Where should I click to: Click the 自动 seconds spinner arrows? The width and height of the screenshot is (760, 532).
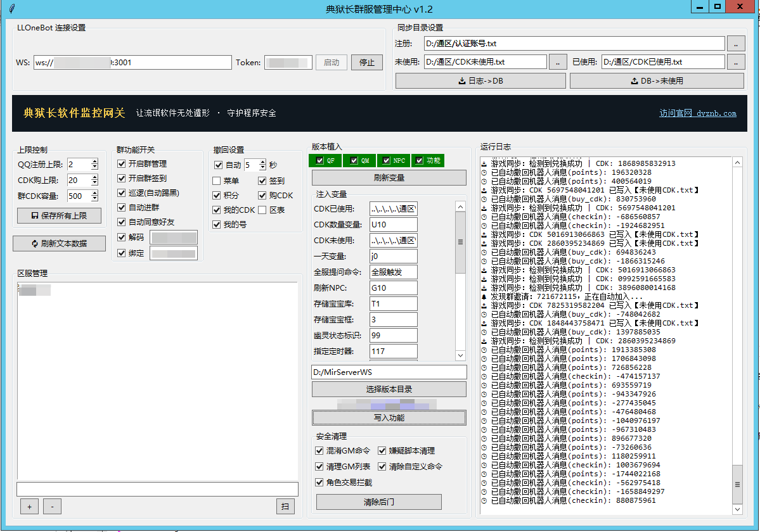(262, 165)
